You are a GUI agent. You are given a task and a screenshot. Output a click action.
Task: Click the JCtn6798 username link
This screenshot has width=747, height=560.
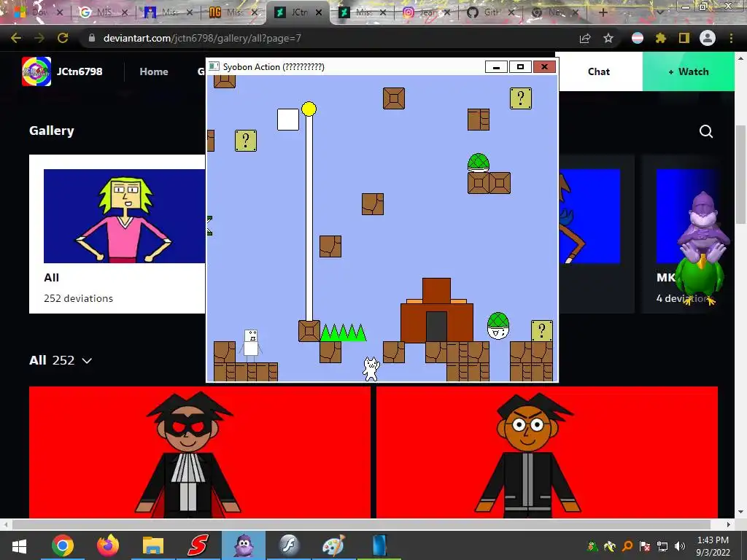80,71
